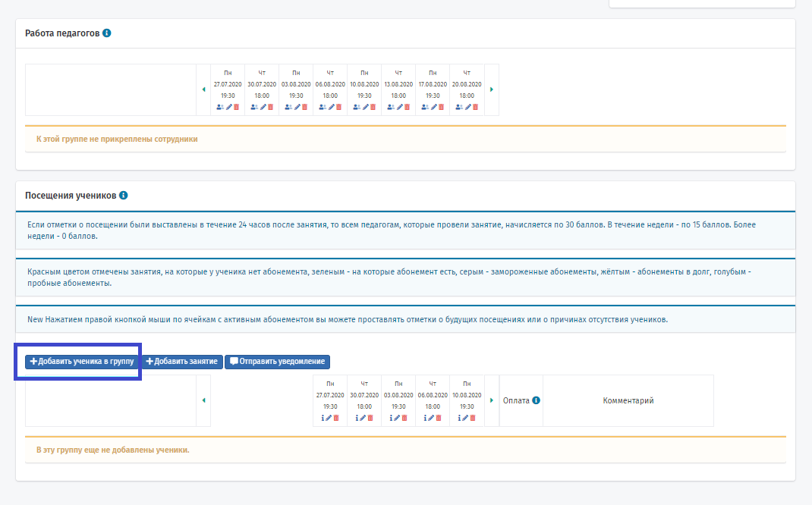Edit the 03.08.2020 lesson in attendance table
812x505 pixels.
[x=397, y=418]
